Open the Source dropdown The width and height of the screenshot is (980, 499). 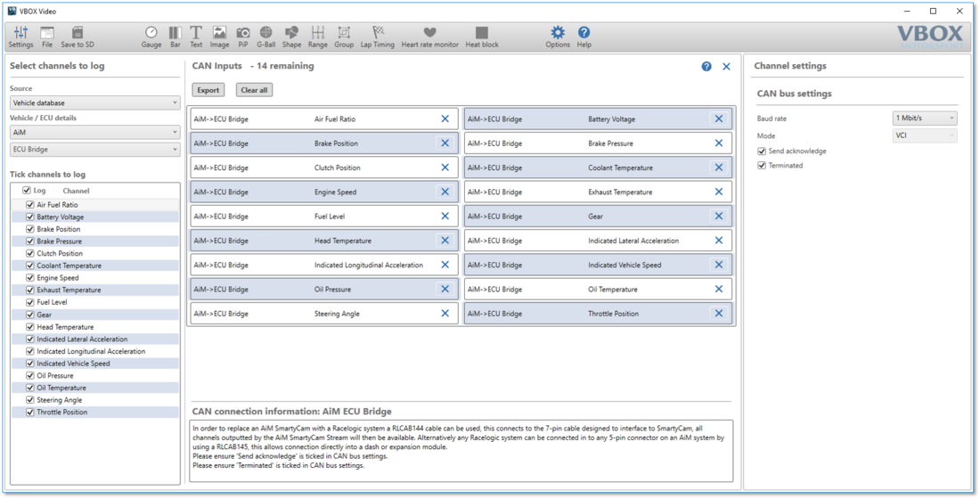(x=95, y=102)
